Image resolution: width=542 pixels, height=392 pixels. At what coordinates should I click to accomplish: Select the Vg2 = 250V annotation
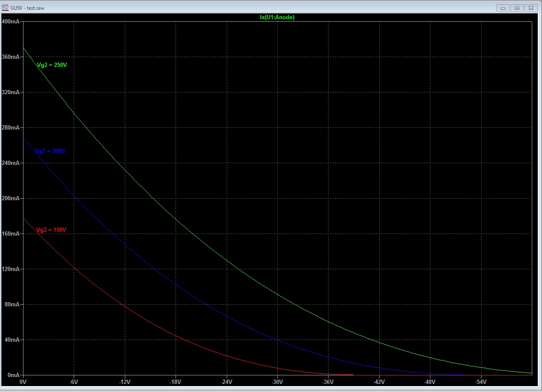(52, 65)
